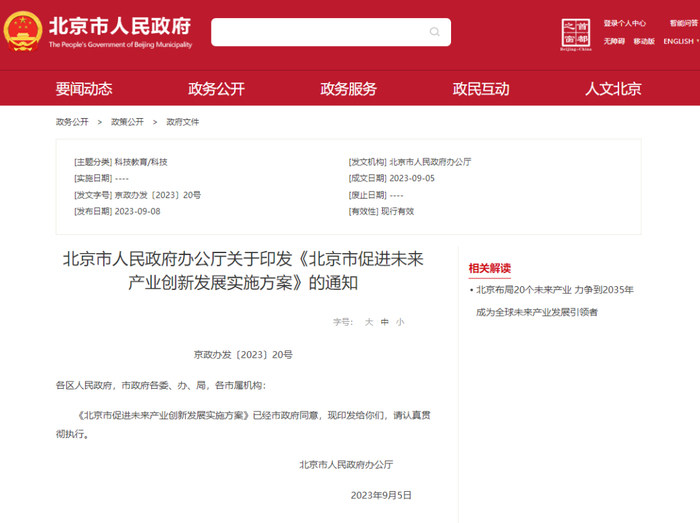Click the national emblem logo
Viewport: 700px width, 523px height.
(23, 32)
